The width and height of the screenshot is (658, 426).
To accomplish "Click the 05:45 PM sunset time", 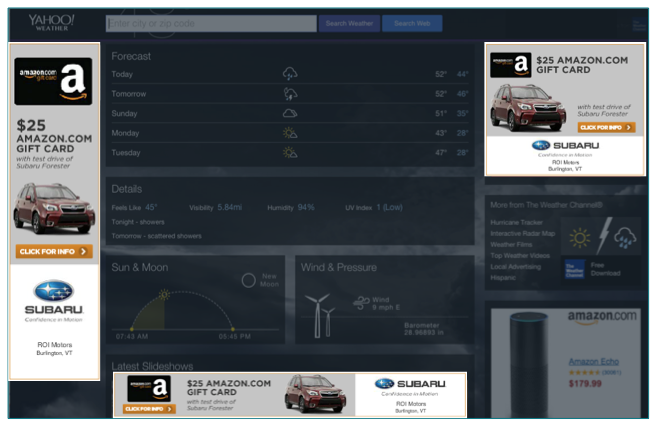I will (x=235, y=336).
